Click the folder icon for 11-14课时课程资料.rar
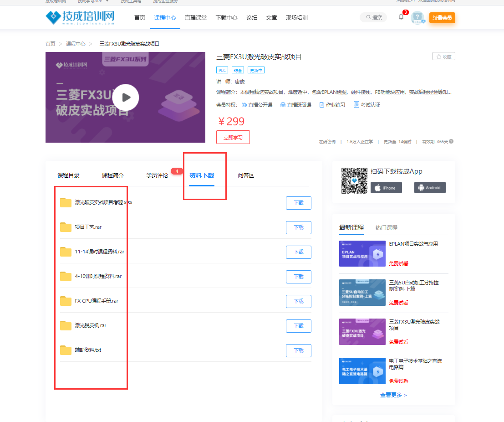504x422 pixels. click(66, 252)
